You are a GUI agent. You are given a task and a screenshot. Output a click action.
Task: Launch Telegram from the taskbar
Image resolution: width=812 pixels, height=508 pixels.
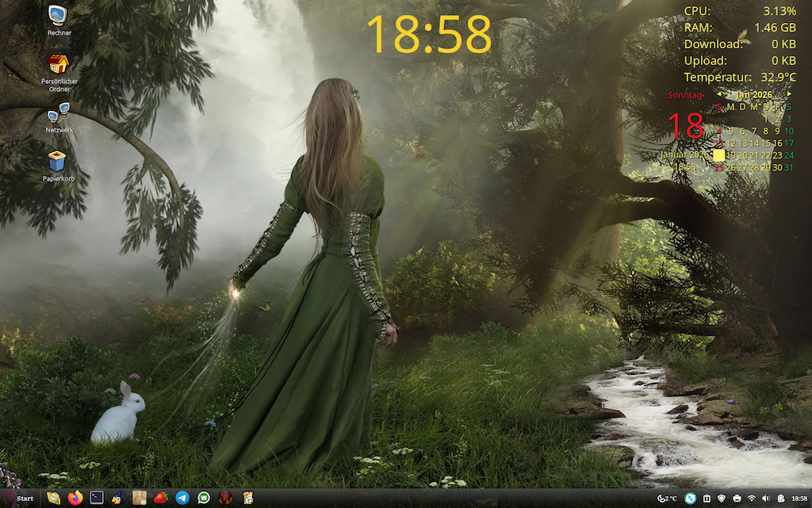pos(182,498)
